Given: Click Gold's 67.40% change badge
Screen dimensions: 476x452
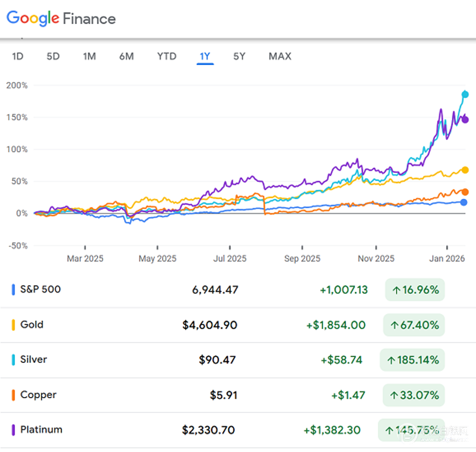Looking at the screenshot, I should 414,325.
